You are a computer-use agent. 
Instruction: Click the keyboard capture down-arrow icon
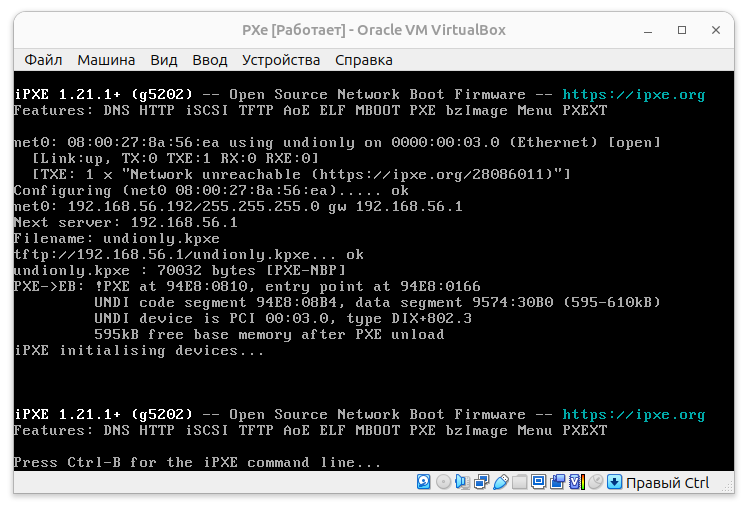(x=614, y=482)
